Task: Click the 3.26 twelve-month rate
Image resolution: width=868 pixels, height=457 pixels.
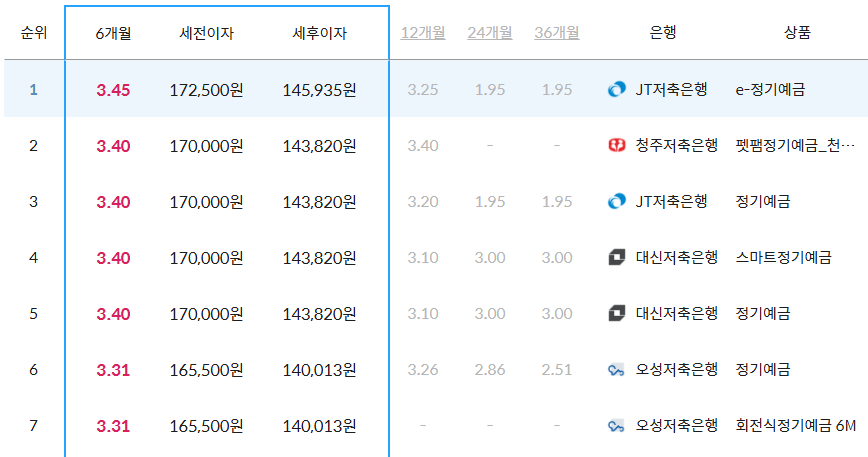Action: click(x=423, y=370)
